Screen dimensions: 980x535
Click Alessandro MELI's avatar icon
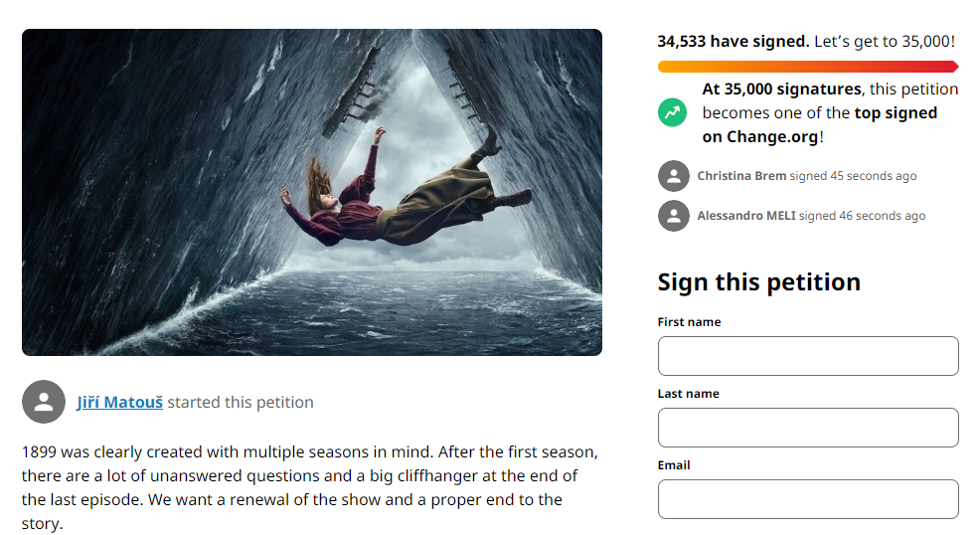[x=673, y=216]
